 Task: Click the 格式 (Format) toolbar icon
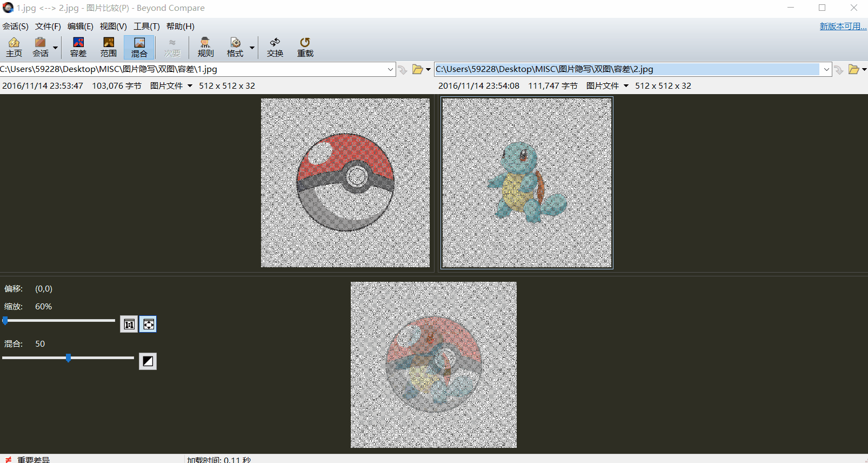(x=235, y=47)
